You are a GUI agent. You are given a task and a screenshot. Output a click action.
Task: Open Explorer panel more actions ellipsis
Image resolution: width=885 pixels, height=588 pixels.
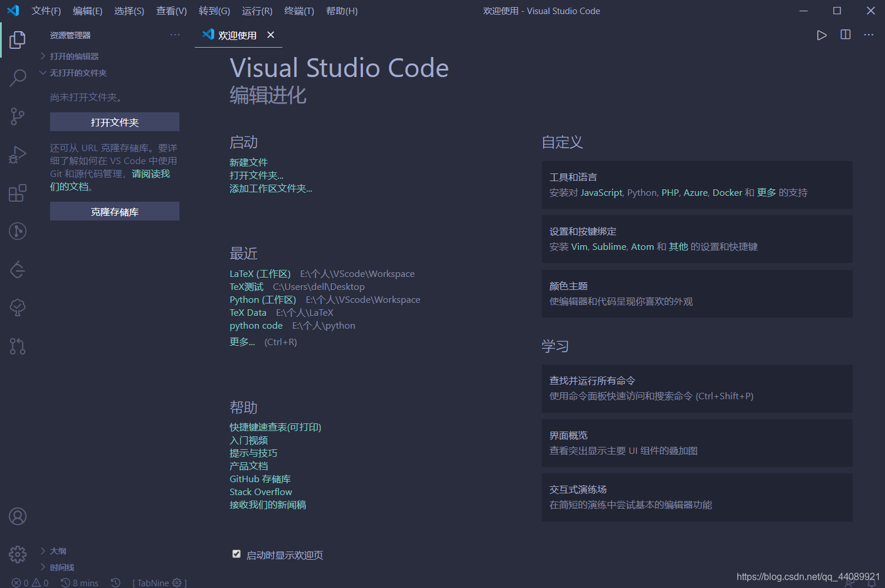175,35
